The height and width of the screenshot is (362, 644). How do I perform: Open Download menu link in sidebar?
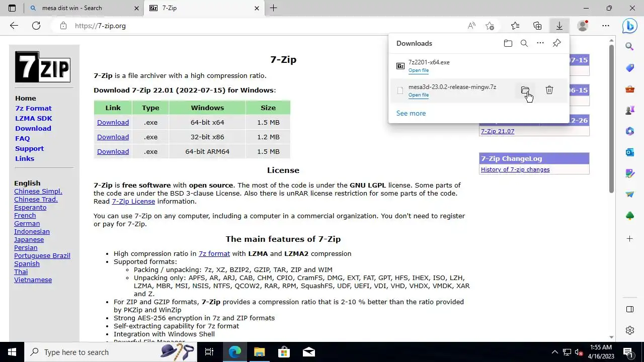(33, 128)
